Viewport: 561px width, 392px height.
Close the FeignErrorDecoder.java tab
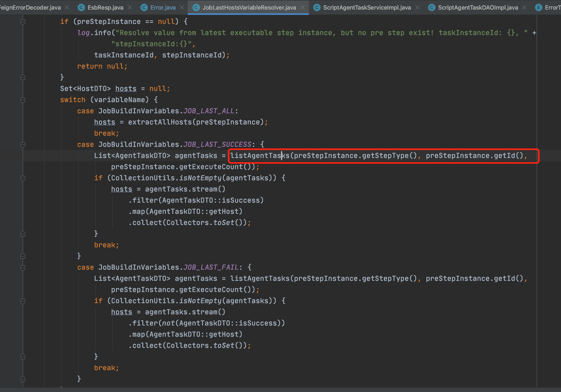coord(67,7)
